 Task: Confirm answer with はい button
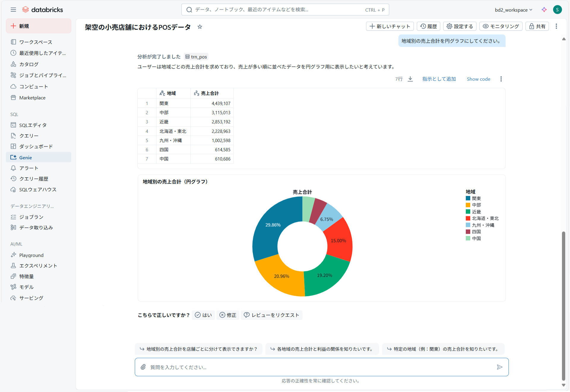point(203,315)
